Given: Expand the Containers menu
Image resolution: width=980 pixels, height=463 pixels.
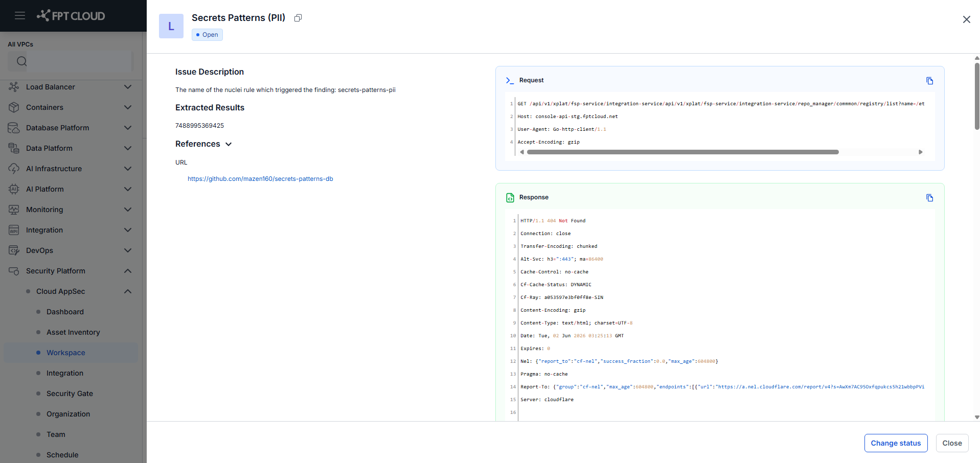Looking at the screenshot, I should tap(128, 107).
